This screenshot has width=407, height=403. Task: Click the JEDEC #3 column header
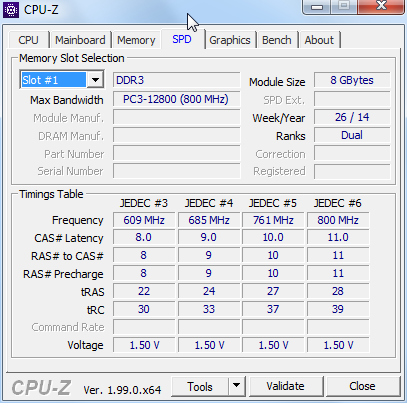[x=144, y=203]
